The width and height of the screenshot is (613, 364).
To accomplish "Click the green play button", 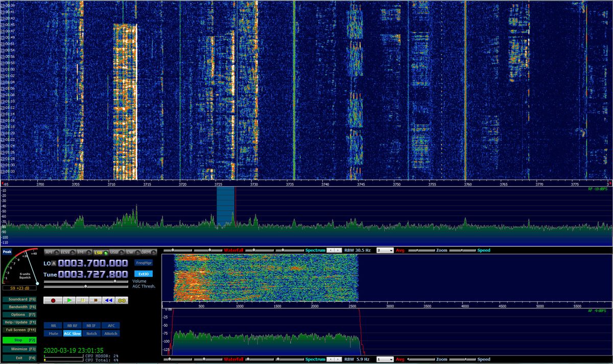I will point(69,301).
